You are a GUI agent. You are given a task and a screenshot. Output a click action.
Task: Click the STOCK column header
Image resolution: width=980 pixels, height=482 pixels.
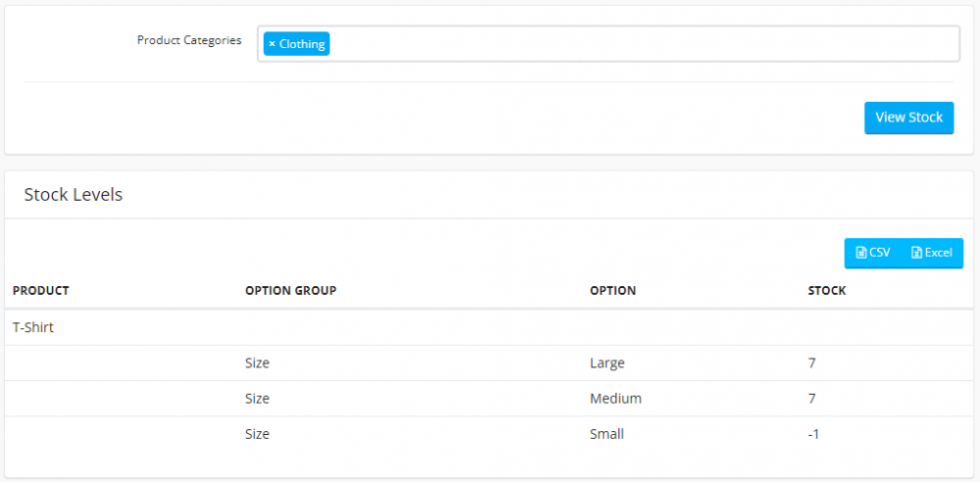pyautogui.click(x=826, y=291)
